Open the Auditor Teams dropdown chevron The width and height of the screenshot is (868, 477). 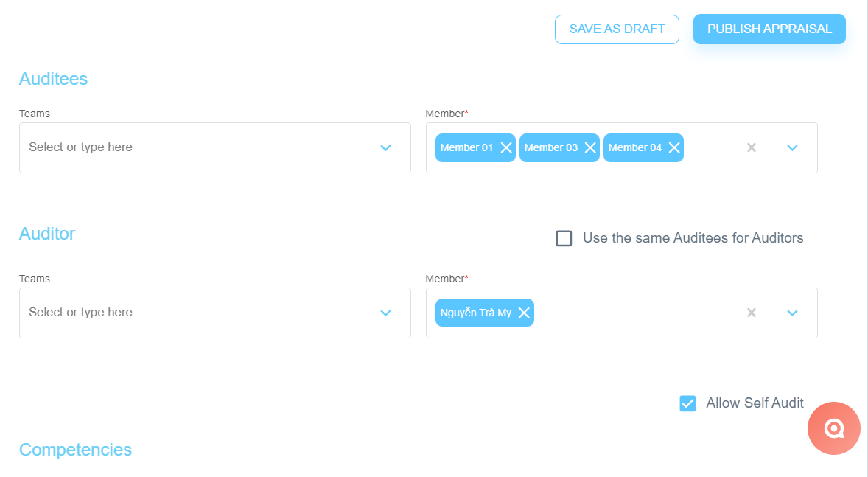click(386, 313)
